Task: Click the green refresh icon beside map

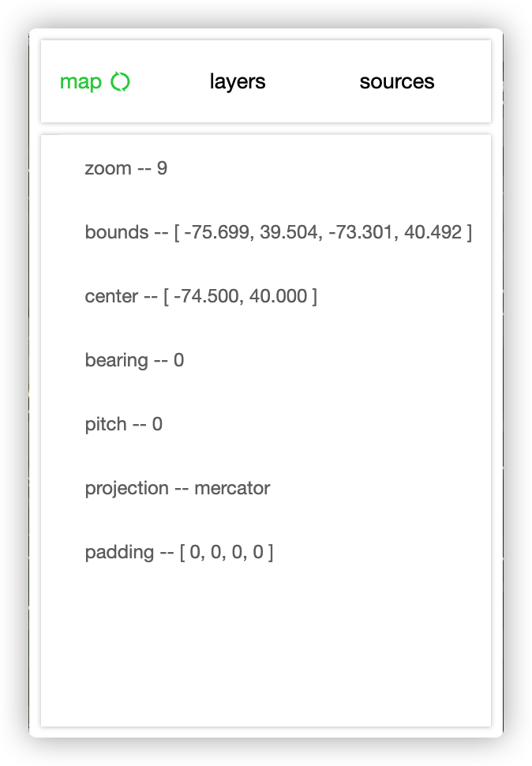Action: [120, 81]
